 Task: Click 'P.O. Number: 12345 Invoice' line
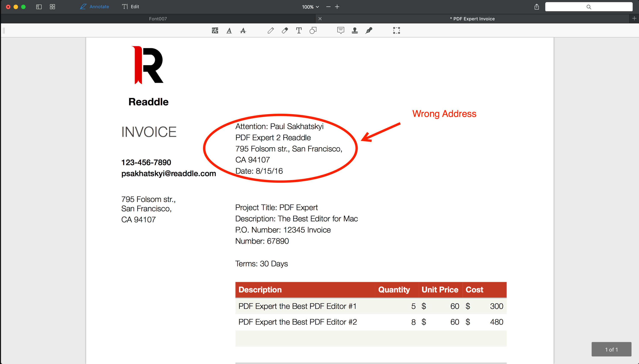point(283,230)
